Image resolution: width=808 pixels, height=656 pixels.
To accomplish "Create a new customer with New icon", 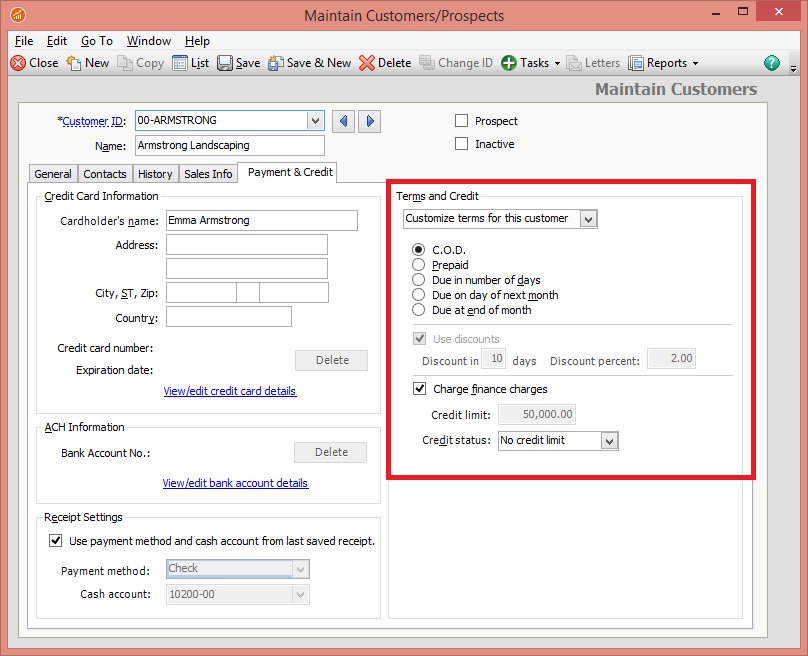I will (74, 63).
